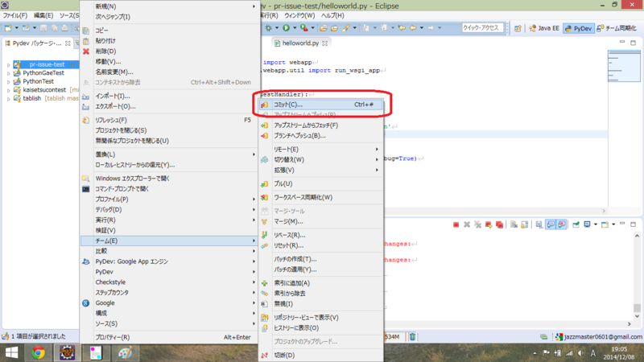Click Remove All Terminated Launches icon
The width and height of the screenshot is (644, 362).
click(477, 224)
